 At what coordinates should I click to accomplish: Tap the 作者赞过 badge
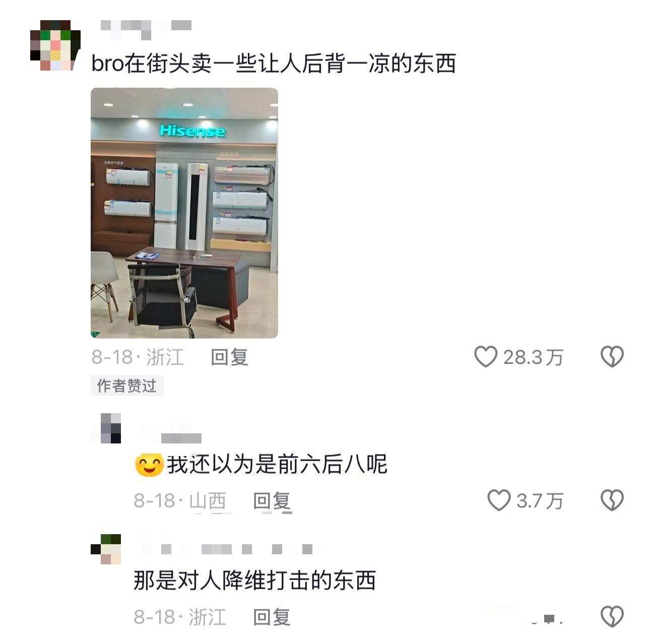[x=126, y=385]
